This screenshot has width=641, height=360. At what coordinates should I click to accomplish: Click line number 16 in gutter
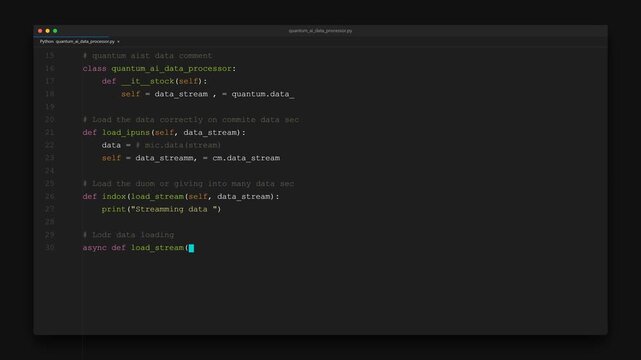click(x=49, y=68)
